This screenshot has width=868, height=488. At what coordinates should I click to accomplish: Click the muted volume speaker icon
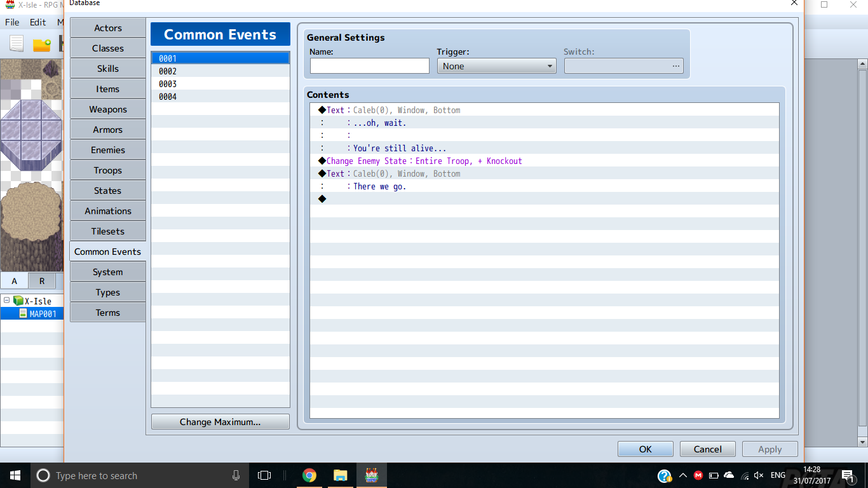759,475
